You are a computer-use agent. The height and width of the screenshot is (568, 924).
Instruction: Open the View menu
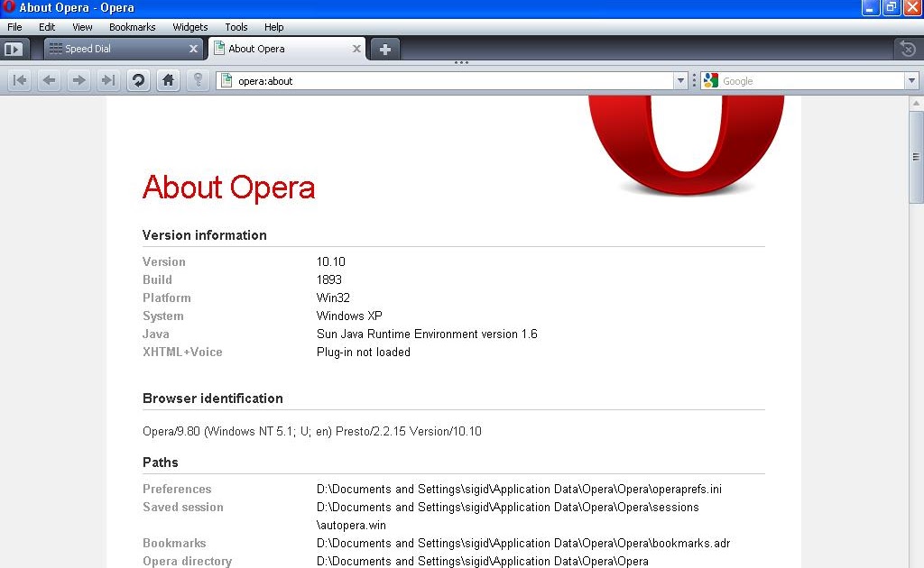(x=82, y=27)
